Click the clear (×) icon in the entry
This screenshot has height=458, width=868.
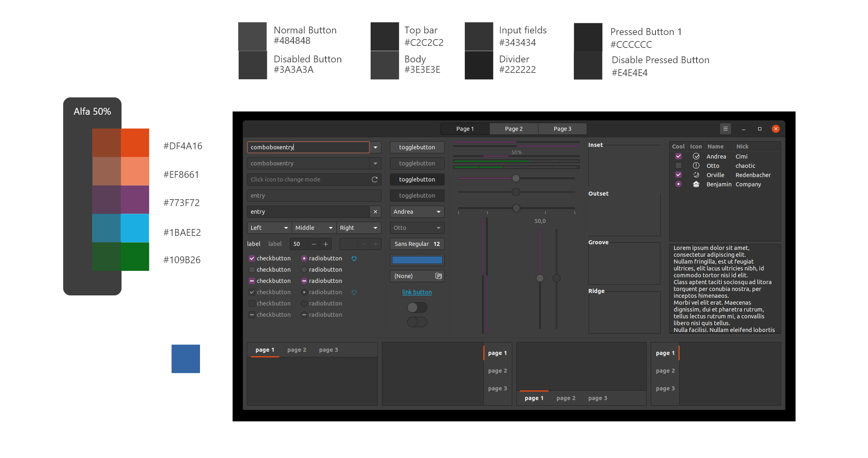coord(375,211)
